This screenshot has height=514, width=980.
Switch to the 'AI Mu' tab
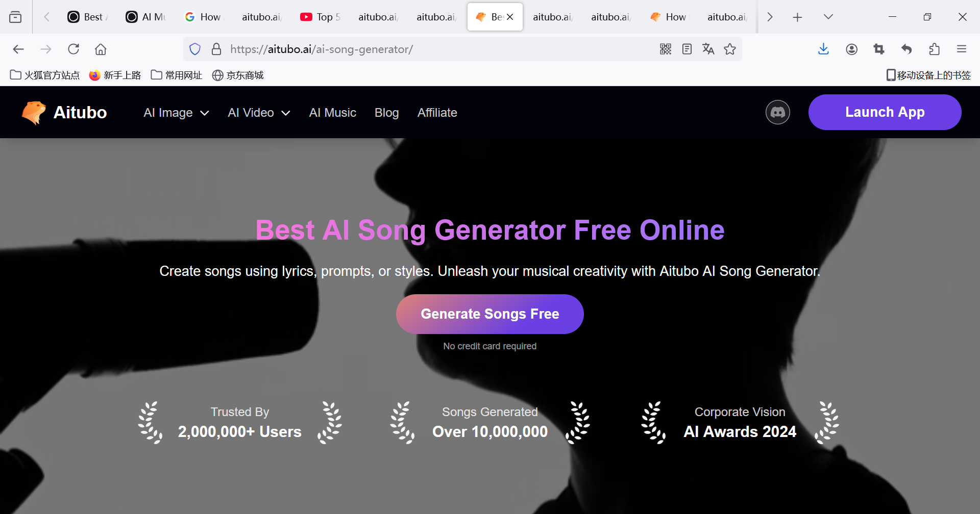(146, 17)
